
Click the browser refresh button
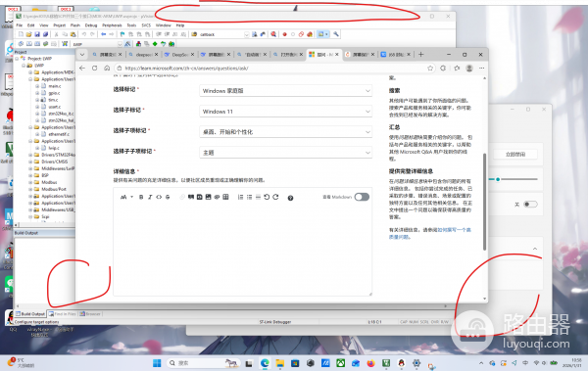(x=94, y=69)
